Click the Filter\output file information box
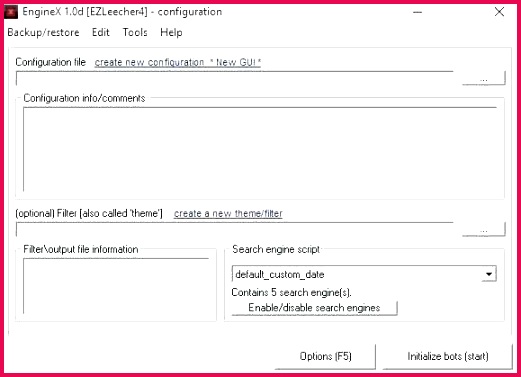 (x=116, y=286)
